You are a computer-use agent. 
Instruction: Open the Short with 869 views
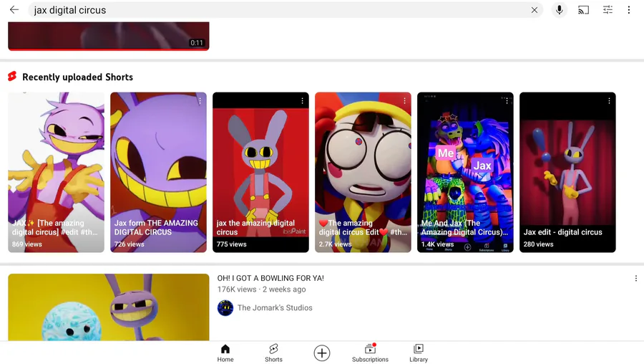57,173
